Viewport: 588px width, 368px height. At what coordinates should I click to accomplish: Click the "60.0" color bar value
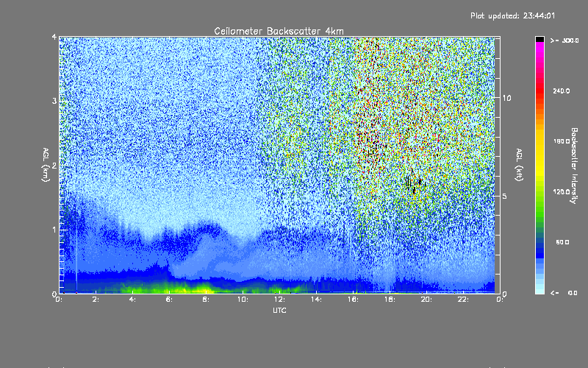[x=562, y=242]
